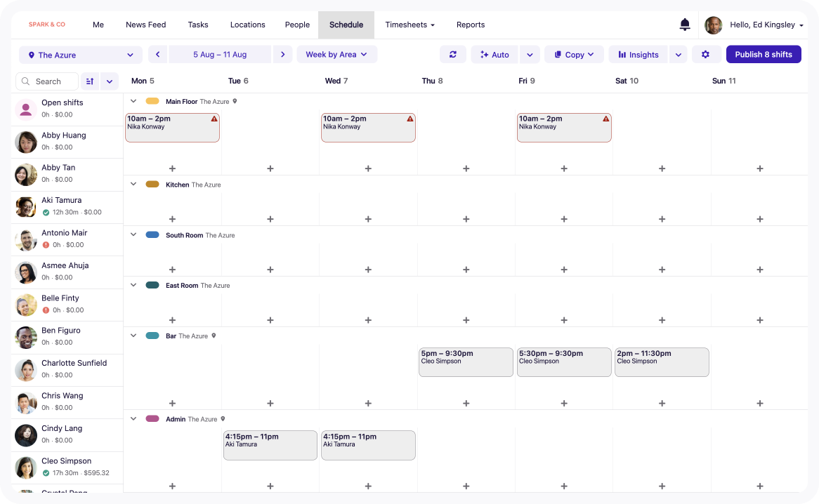This screenshot has height=504, width=819.
Task: Click the refresh schedule icon
Action: [452, 54]
